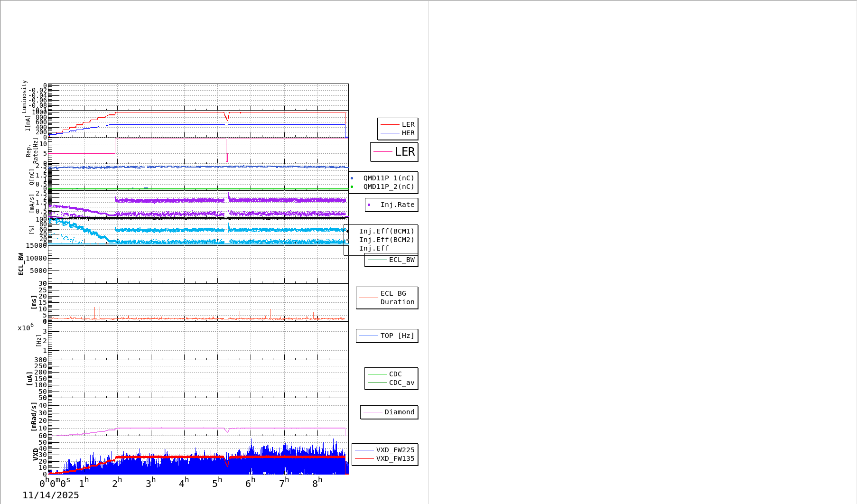857x504 pixels.
Task: Click the ECL_BW legend label
Action: pos(401,260)
